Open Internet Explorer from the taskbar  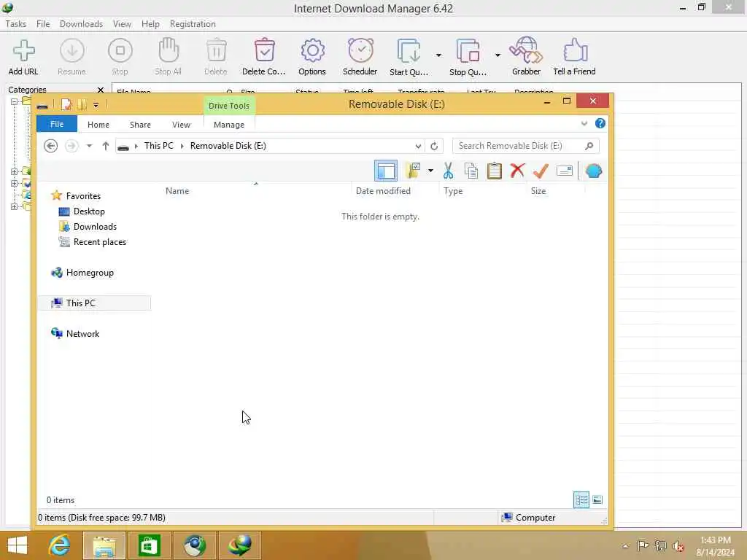(x=59, y=545)
